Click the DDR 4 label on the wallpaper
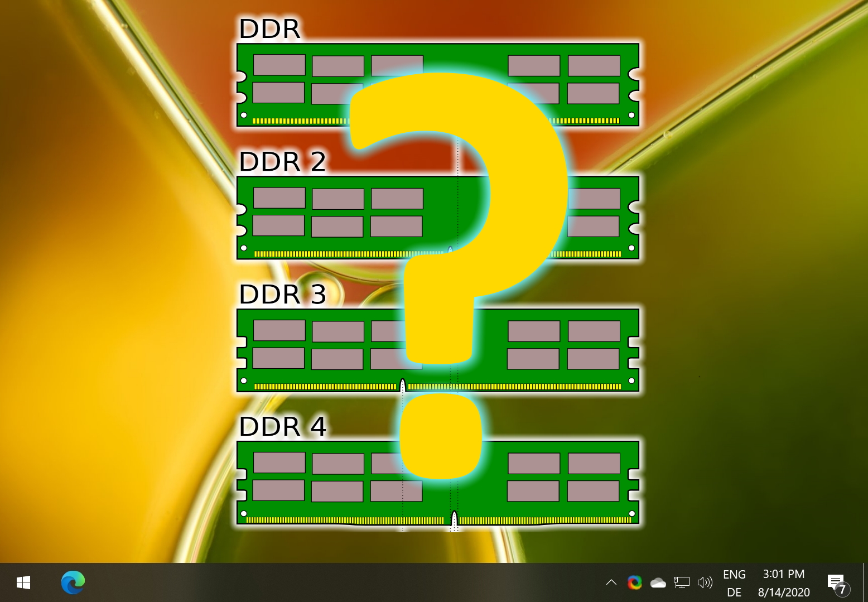868x602 pixels. 282,427
